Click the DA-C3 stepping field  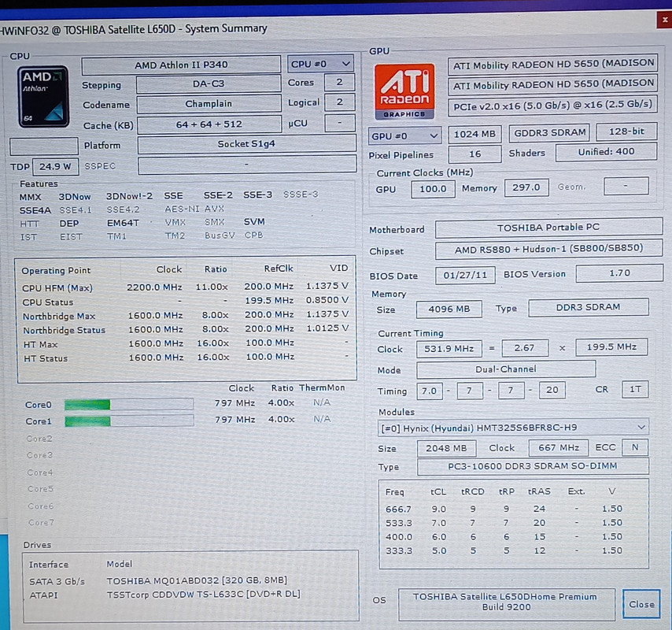(x=209, y=84)
